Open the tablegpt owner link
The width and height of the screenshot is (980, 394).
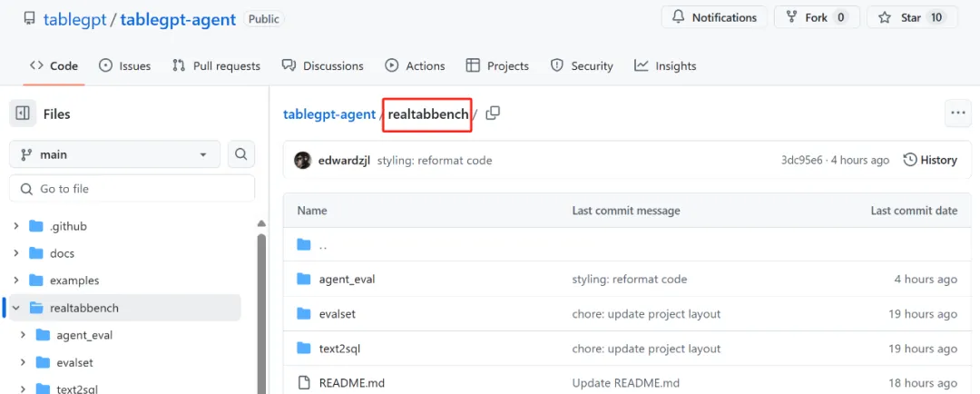pyautogui.click(x=75, y=19)
